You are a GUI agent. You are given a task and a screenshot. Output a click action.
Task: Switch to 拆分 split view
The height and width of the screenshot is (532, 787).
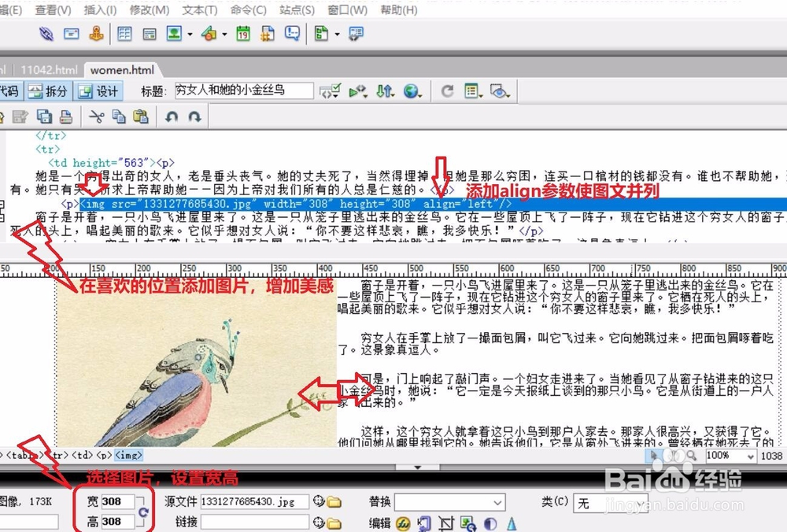click(48, 91)
